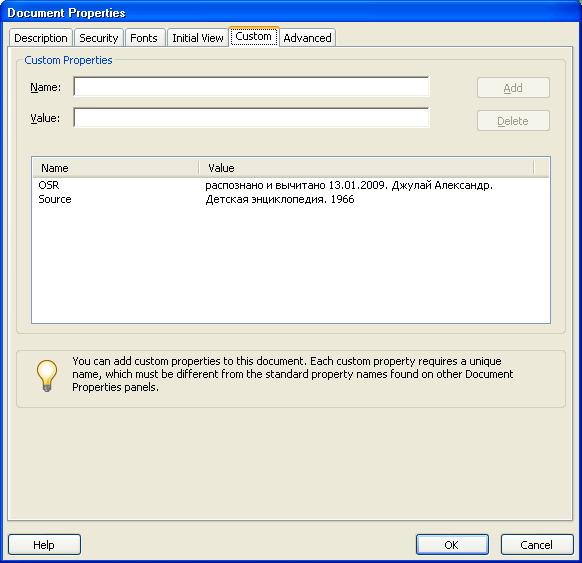This screenshot has height=563, width=582.
Task: Select the Fonts tab
Action: point(144,38)
